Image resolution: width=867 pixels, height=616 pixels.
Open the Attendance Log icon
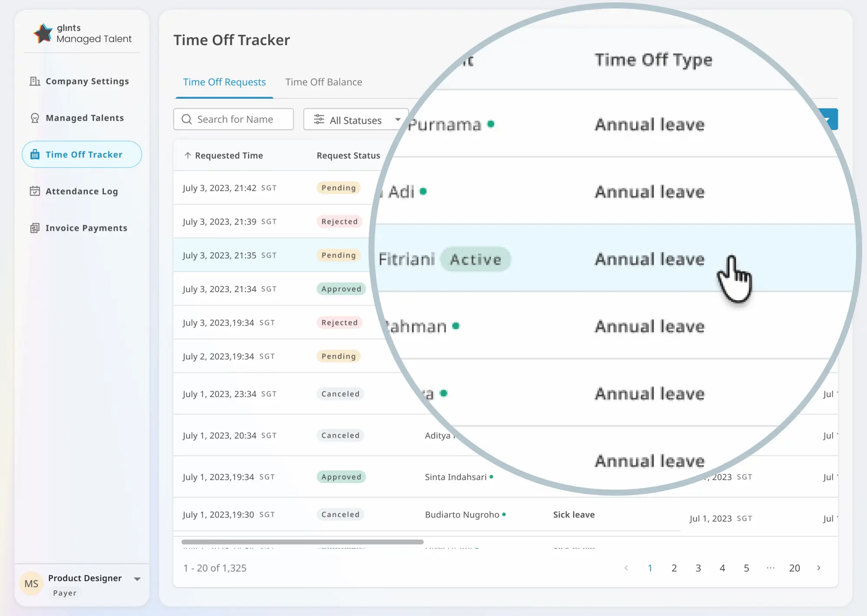(35, 191)
